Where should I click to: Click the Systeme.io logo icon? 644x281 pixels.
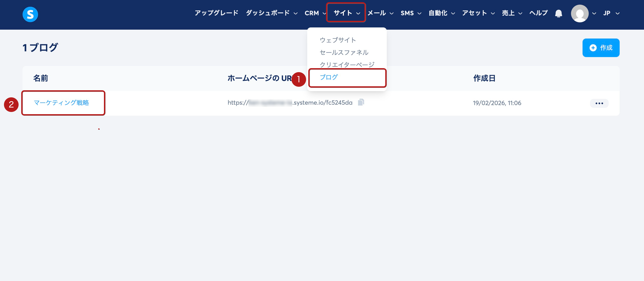[30, 14]
